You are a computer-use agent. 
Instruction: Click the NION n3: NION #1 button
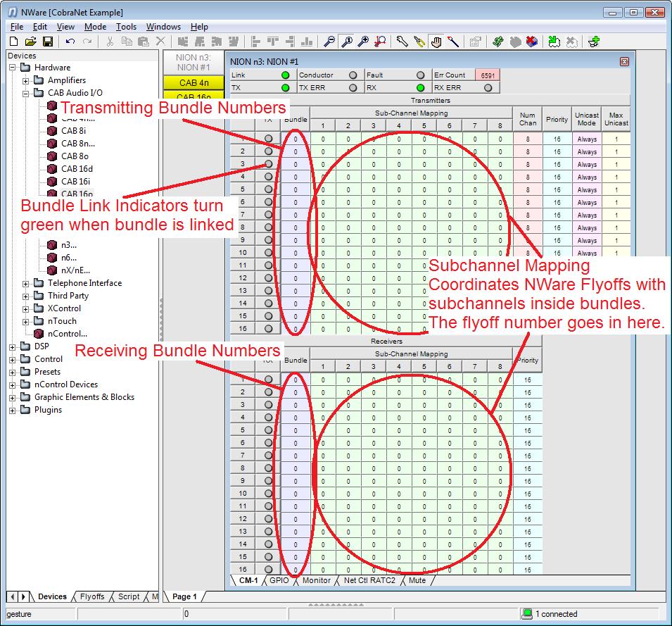tap(194, 63)
